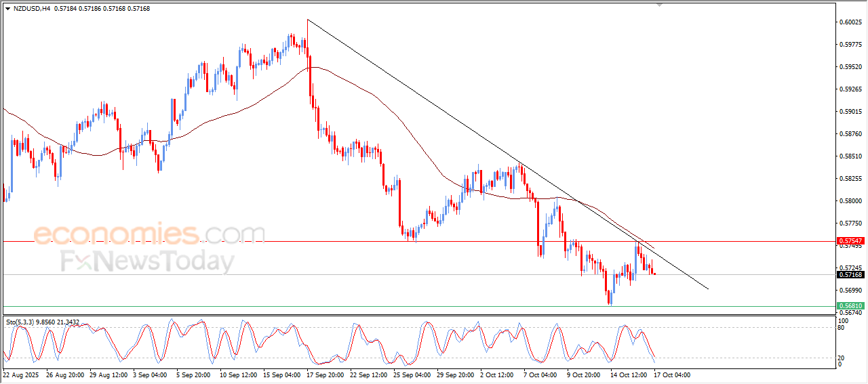The width and height of the screenshot is (868, 384).
Task: Click the 0.59015 price scale label
Action: [850, 112]
